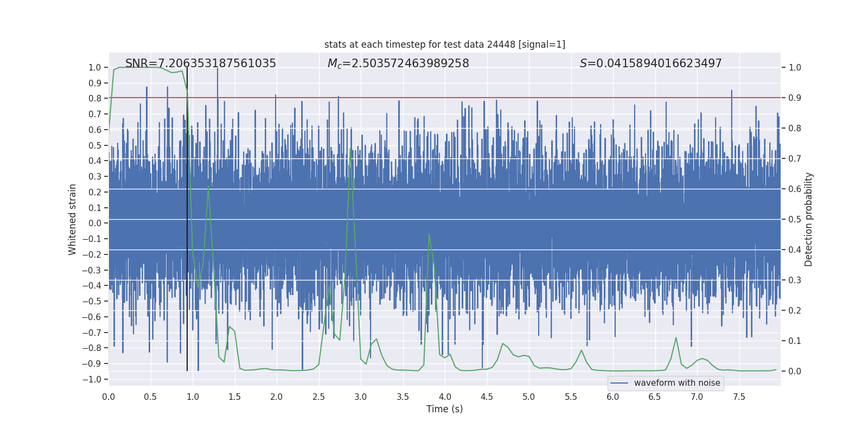Click the 4.5 tick on the Time axis
This screenshot has width=868, height=434.
click(x=487, y=397)
